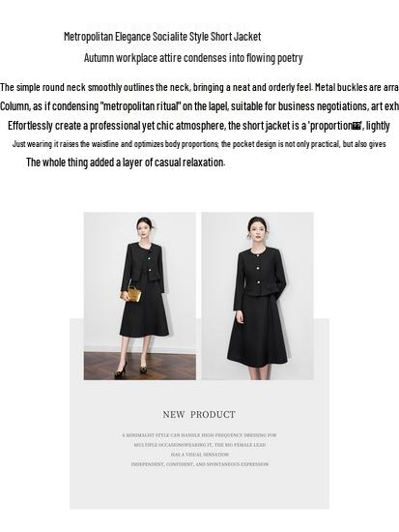Click the 'Autumn workplace attire' subtitle text
The width and height of the screenshot is (399, 532).
[x=193, y=58]
